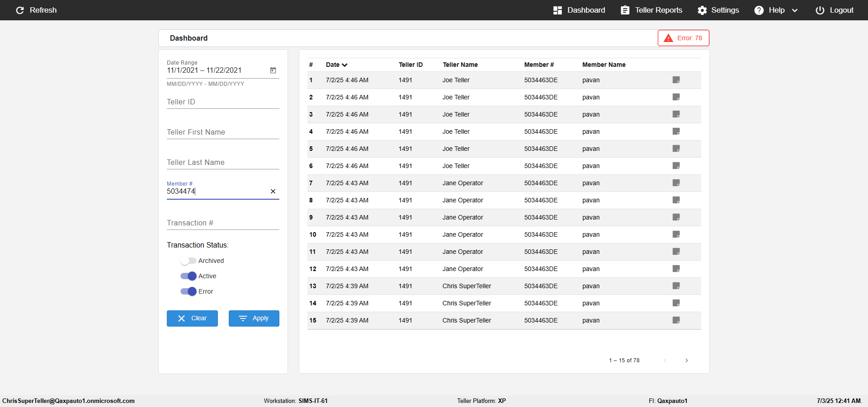Focus the Transaction # input field

(x=223, y=223)
